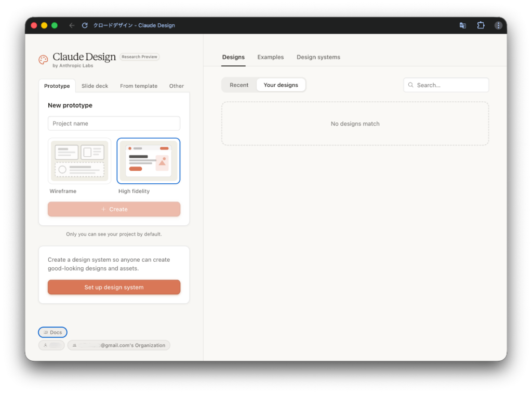The width and height of the screenshot is (532, 394).
Task: Open the Designs tab
Action: click(x=233, y=57)
